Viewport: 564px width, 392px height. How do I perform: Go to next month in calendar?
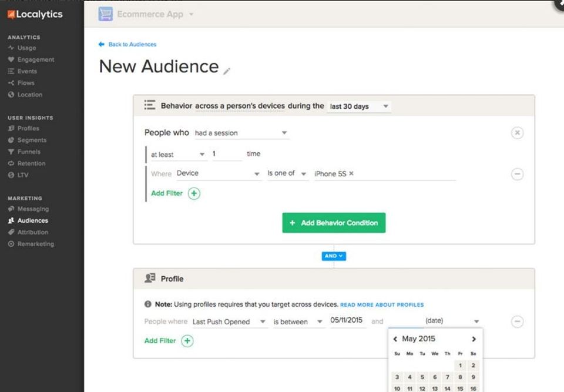click(474, 339)
